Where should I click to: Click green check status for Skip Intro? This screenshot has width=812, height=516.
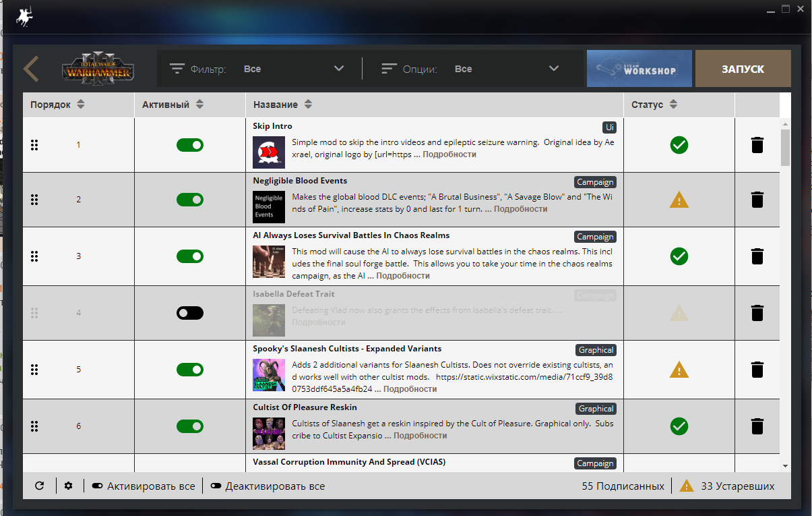(x=679, y=145)
